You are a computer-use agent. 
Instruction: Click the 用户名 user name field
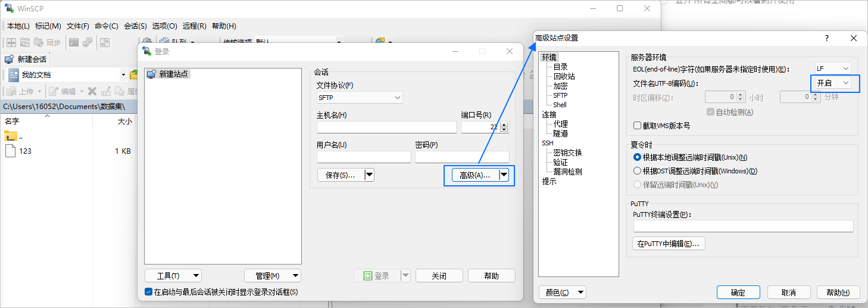click(364, 157)
